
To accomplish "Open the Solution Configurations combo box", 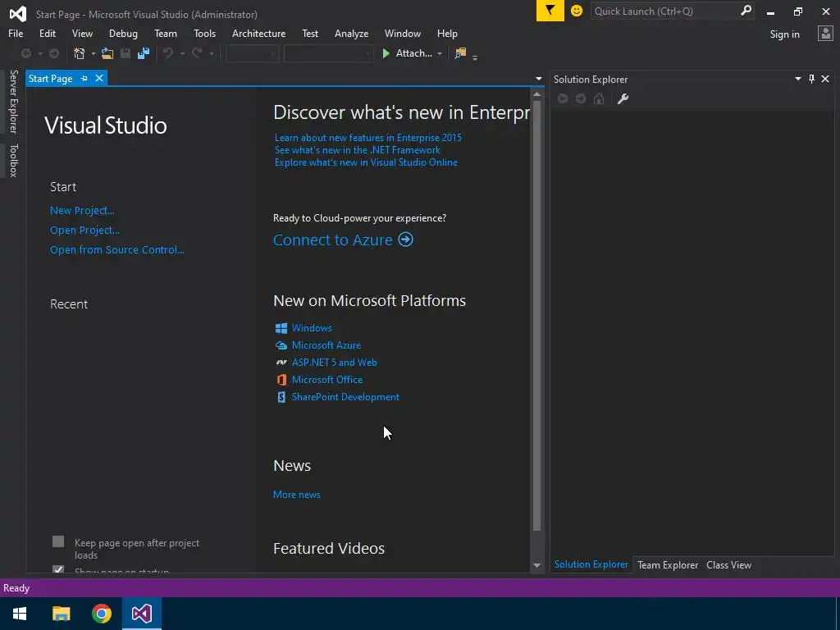I will pyautogui.click(x=252, y=53).
